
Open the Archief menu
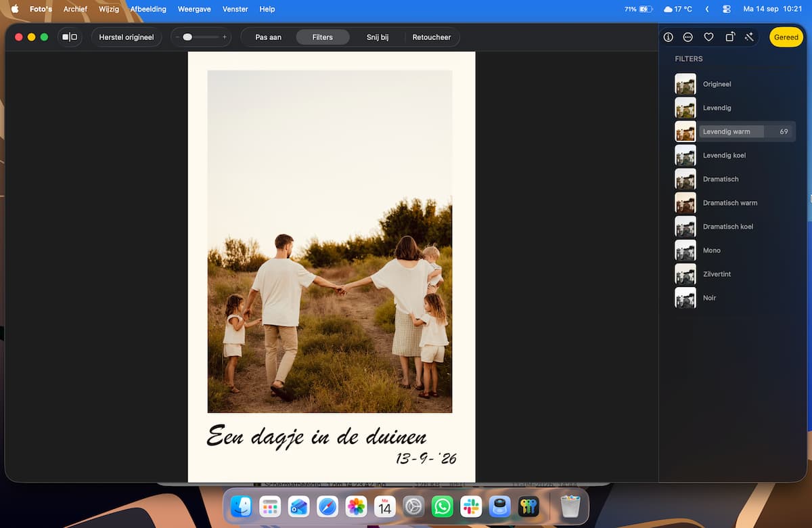(x=75, y=9)
